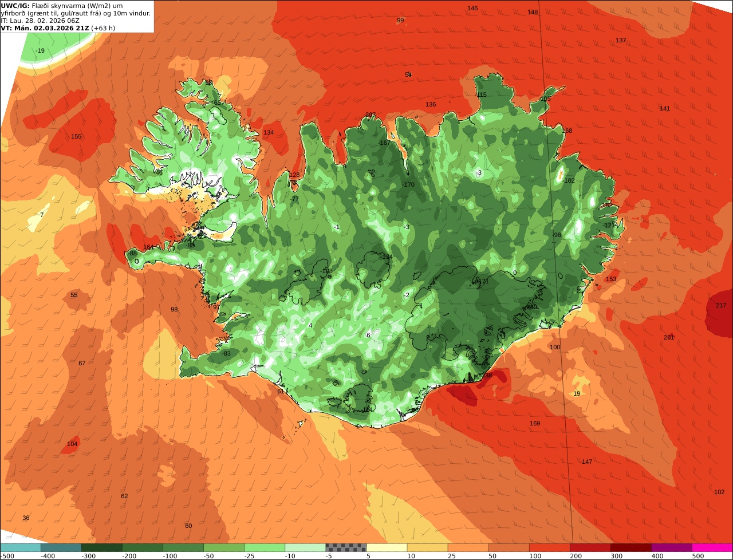This screenshot has height=560, width=733.
Task: Click the map value 201 east of Iceland
Action: (669, 337)
